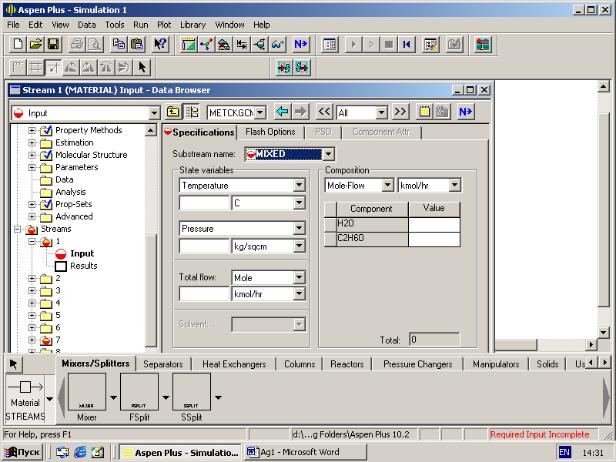616x462 pixels.
Task: Click the Paste toolbar icon
Action: (x=136, y=44)
